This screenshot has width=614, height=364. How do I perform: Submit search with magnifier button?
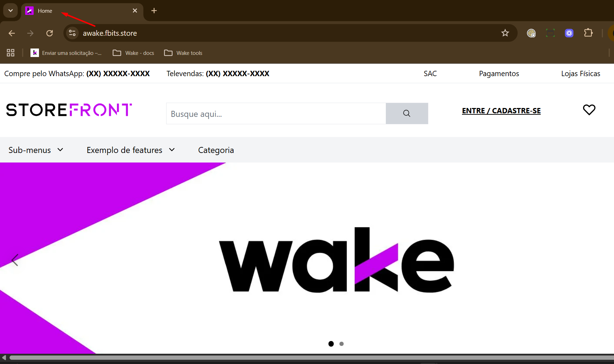click(407, 114)
